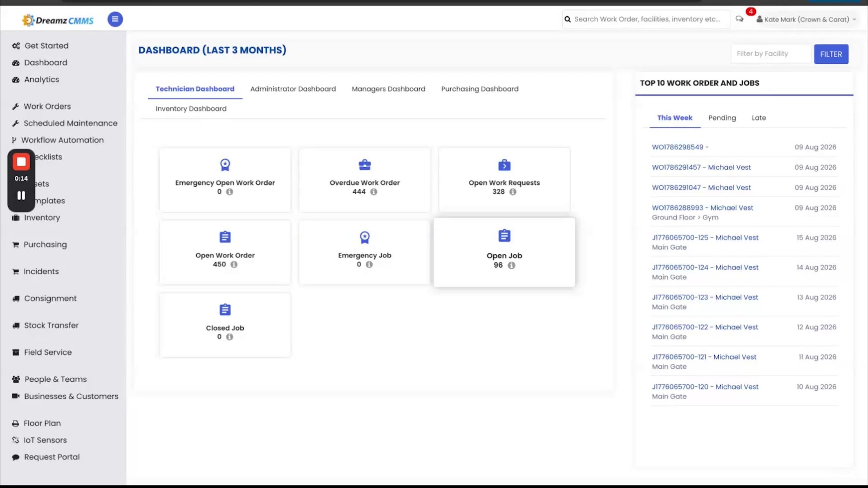Click info icon beside Open Job 96
Viewport: 868px width, 488px height.
pyautogui.click(x=511, y=265)
